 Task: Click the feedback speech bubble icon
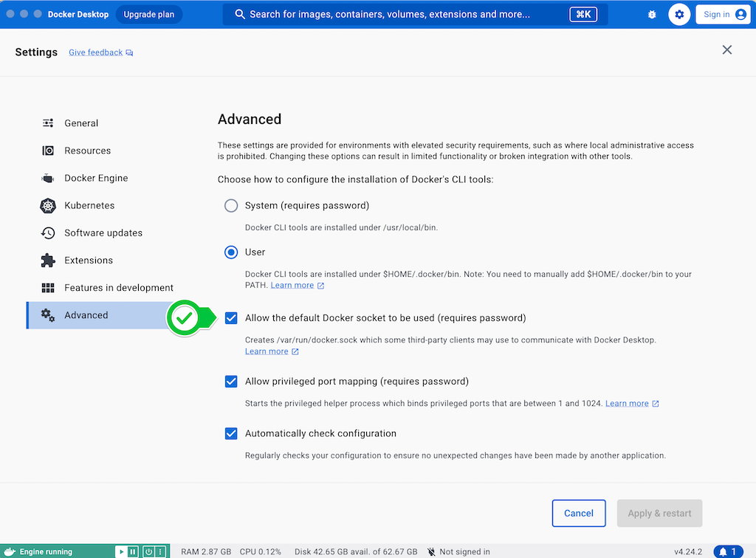[x=129, y=52]
